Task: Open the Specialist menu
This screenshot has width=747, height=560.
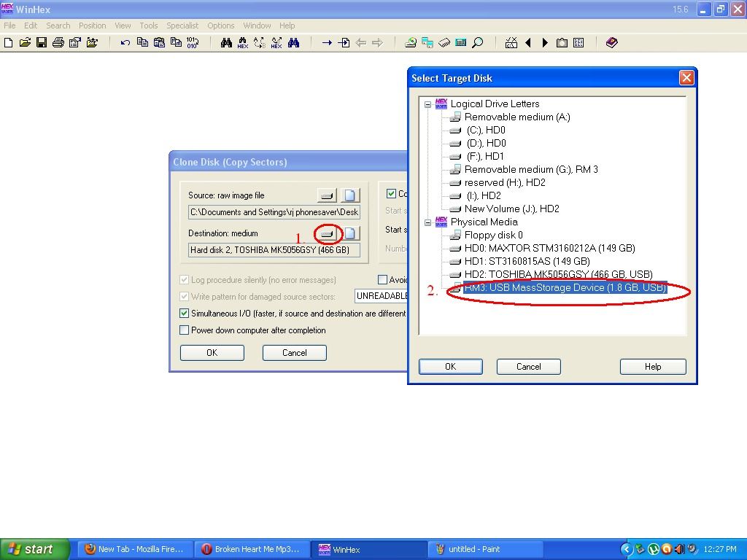Action: 182,26
